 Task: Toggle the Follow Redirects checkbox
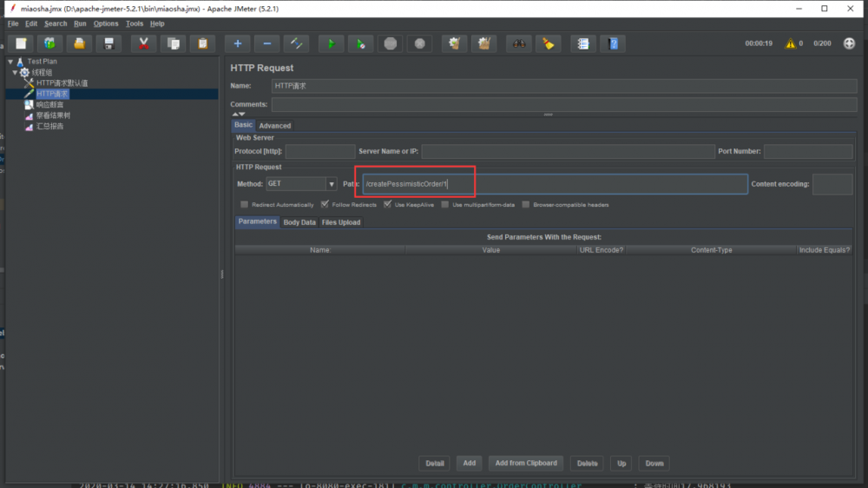pos(325,205)
